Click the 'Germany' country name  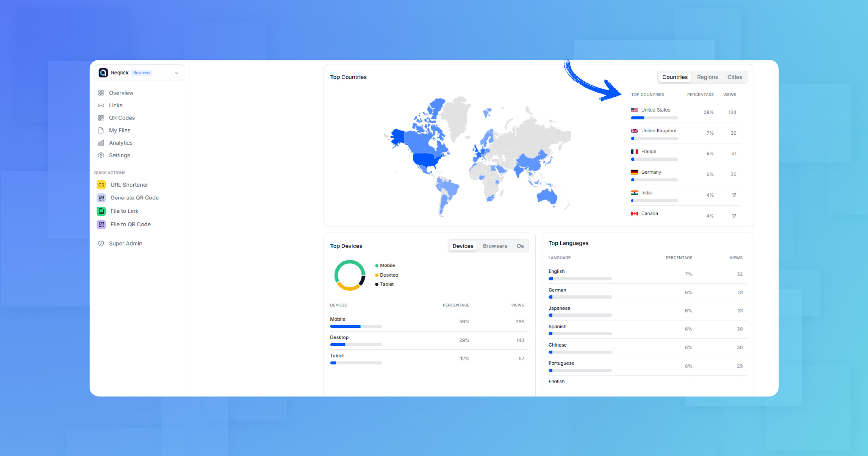click(x=651, y=172)
